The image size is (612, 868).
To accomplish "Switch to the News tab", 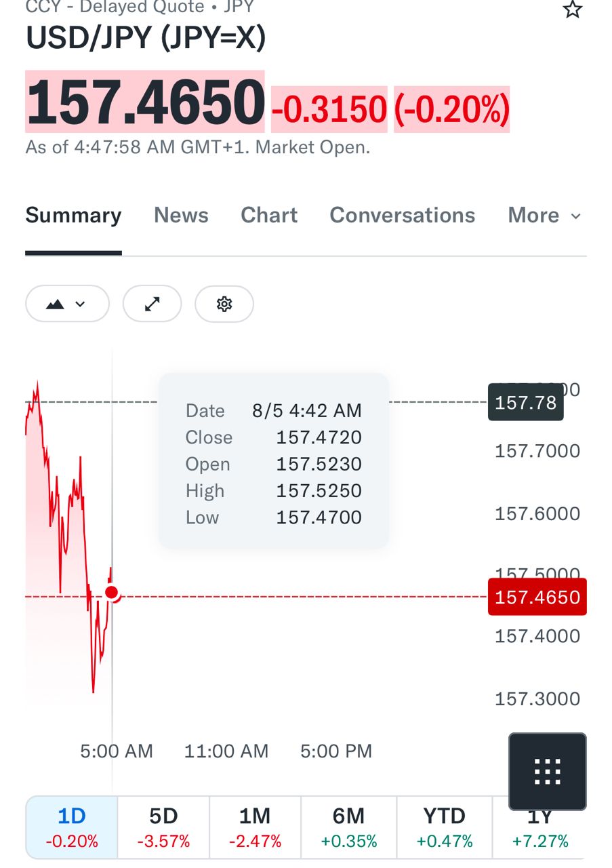I will tap(181, 215).
